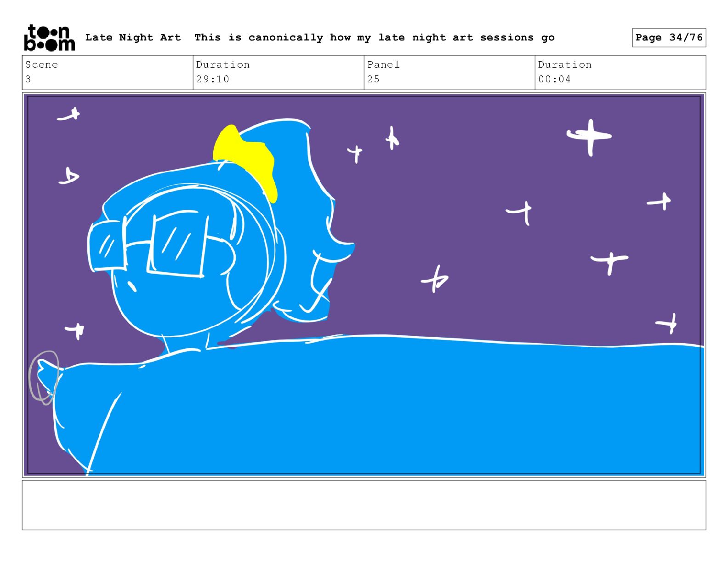Click the scene duration value '29:10'

(x=212, y=79)
